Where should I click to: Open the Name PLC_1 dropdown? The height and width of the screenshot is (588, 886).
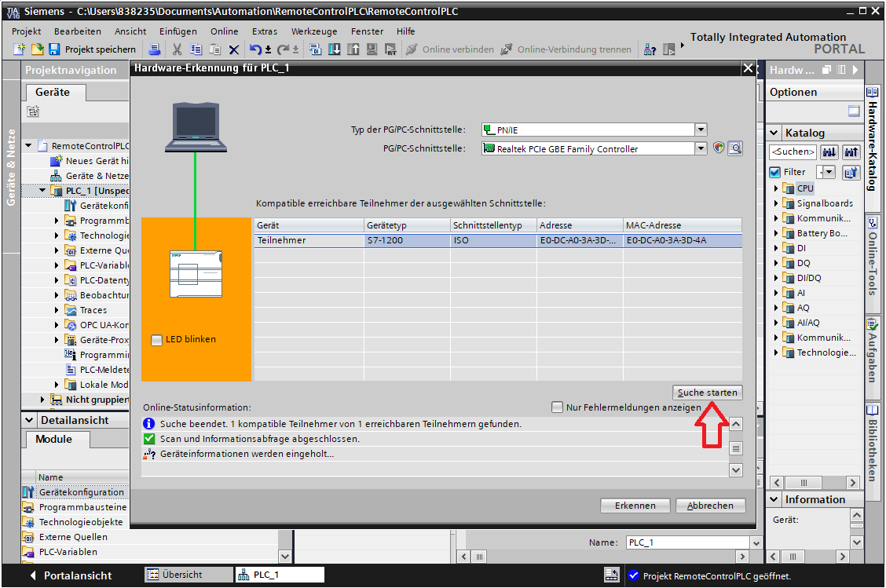(x=756, y=542)
